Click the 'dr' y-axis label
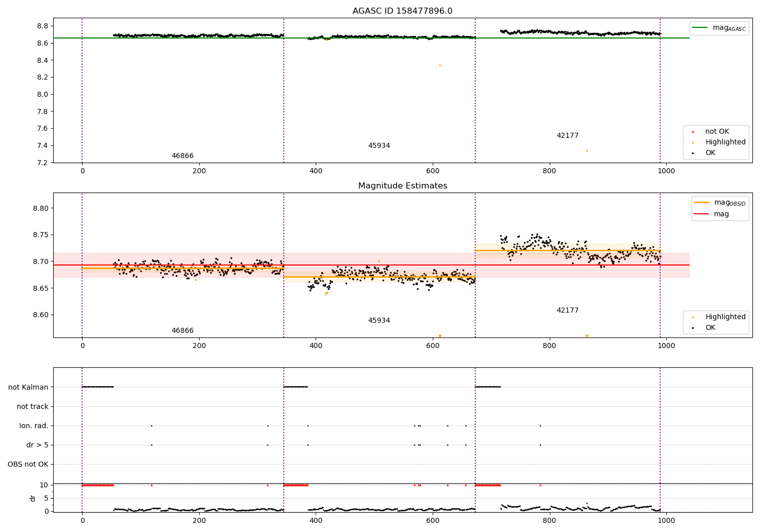Image resolution: width=760 pixels, height=532 pixels. [33, 498]
